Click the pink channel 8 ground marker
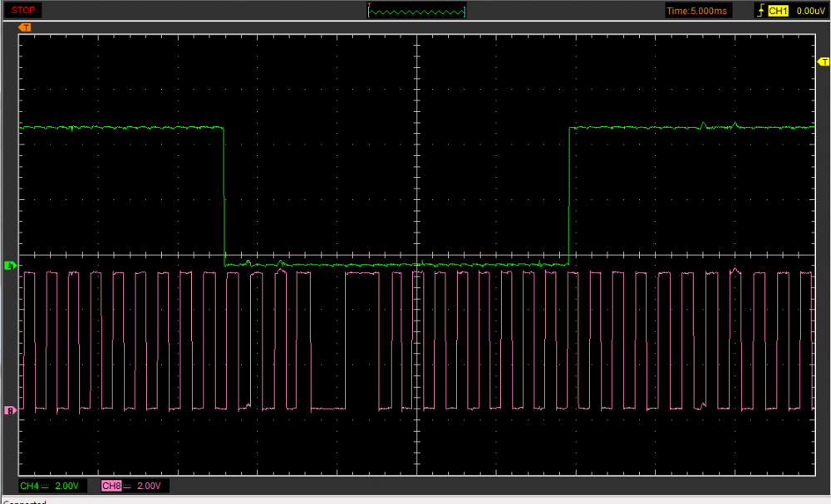Image resolution: width=831 pixels, height=504 pixels. coord(11,410)
